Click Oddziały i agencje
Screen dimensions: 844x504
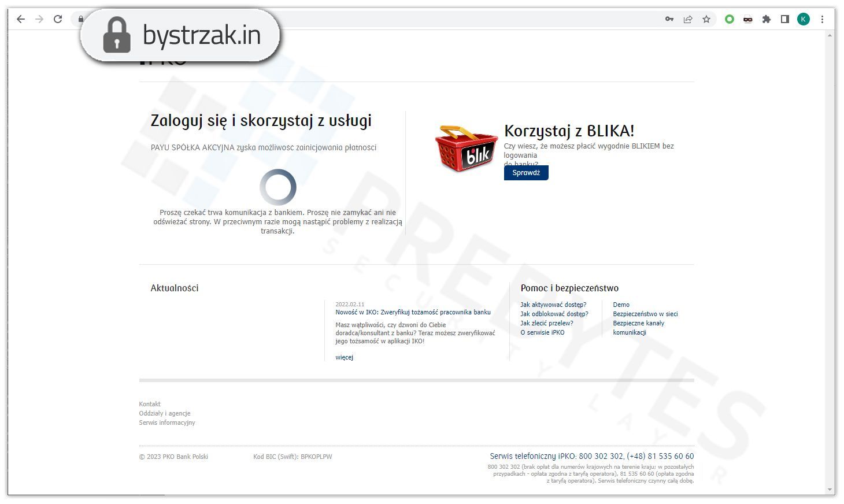coord(165,413)
